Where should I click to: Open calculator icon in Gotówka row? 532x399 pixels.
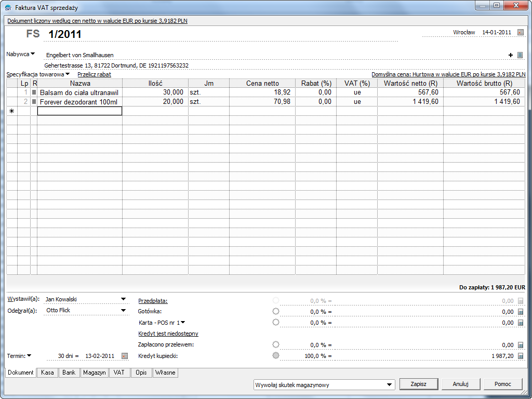point(520,311)
